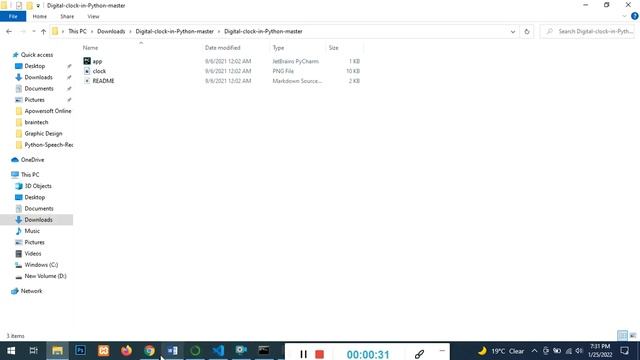Open Documents under Quick access
The image size is (640, 360).
[39, 89]
